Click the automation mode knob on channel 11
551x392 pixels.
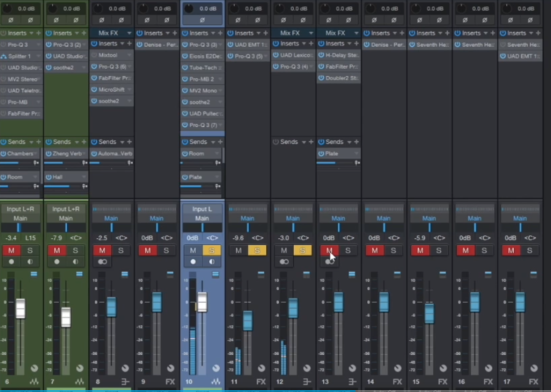pos(261,368)
